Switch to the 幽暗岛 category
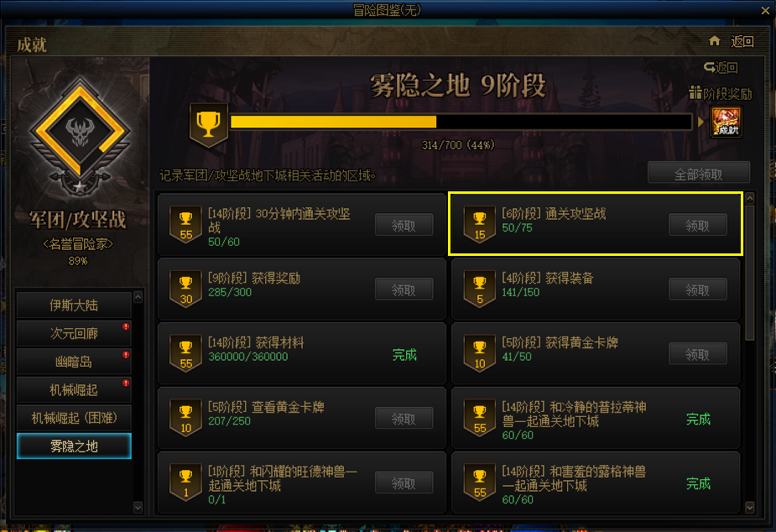Viewport: 776px width, 532px height. click(x=74, y=362)
